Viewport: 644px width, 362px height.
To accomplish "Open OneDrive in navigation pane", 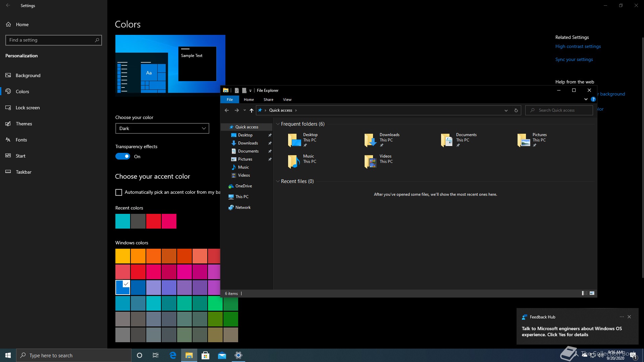I will tap(244, 186).
